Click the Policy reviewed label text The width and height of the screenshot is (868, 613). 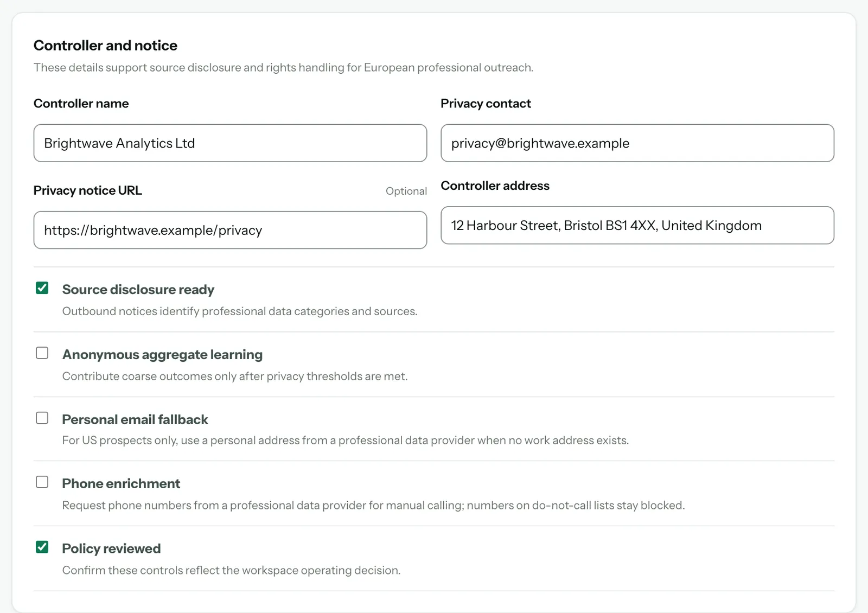(x=111, y=548)
